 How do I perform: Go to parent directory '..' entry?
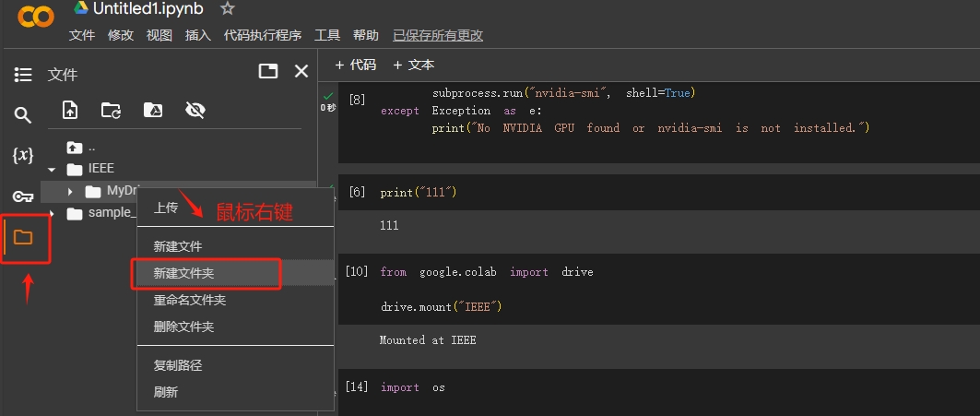(x=81, y=148)
